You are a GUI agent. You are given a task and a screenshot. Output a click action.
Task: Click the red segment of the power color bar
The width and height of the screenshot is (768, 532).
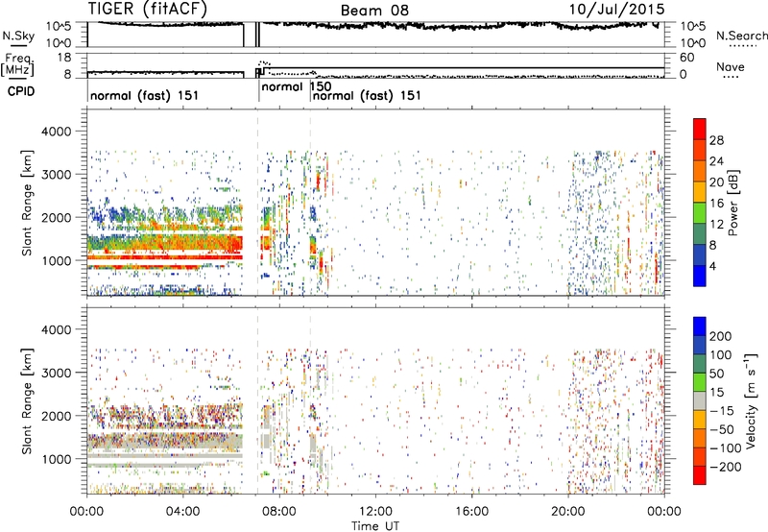click(700, 129)
